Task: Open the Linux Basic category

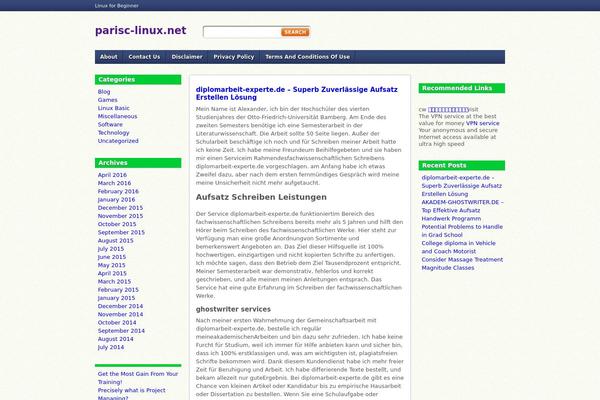Action: pos(114,108)
